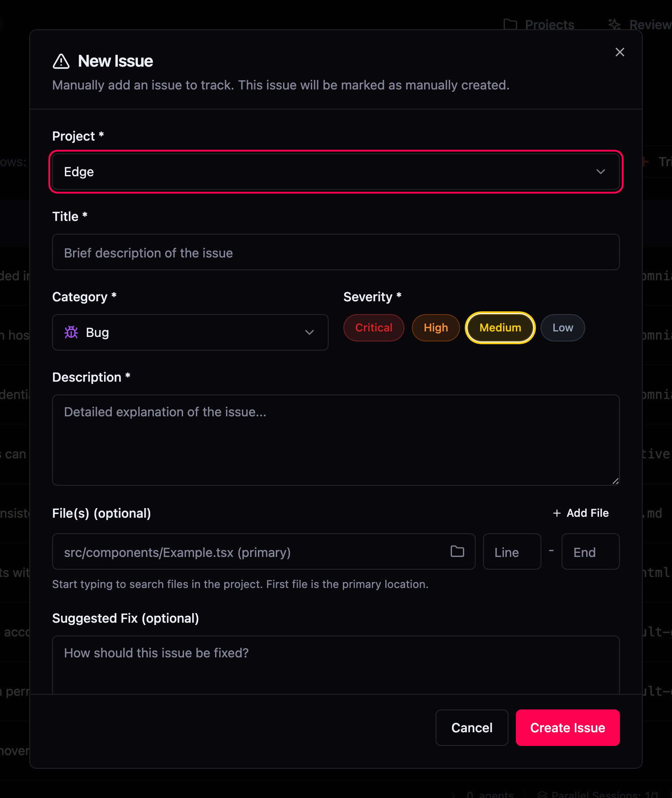Select Critical severity
This screenshot has width=672, height=798.
[373, 327]
